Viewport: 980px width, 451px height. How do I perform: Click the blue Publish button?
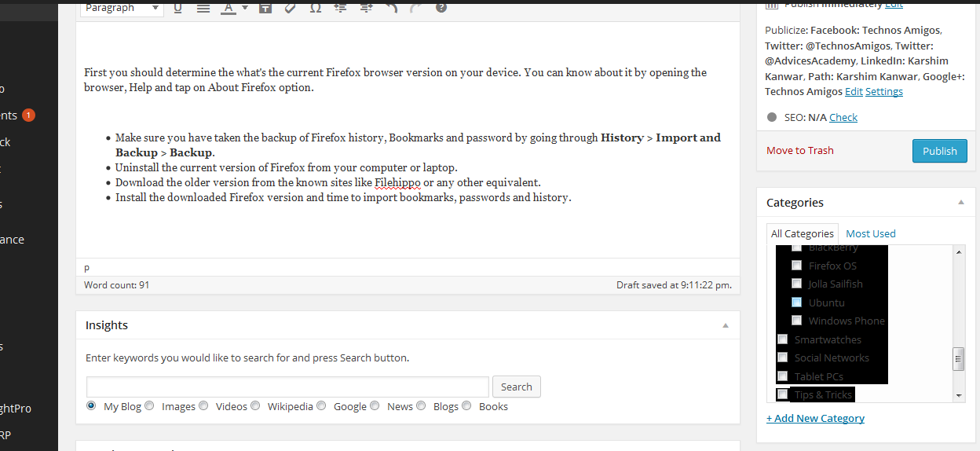[940, 151]
